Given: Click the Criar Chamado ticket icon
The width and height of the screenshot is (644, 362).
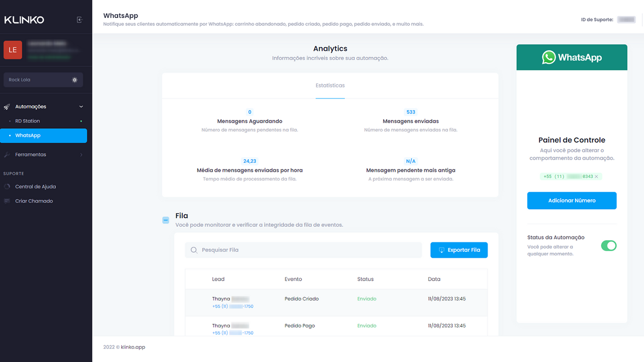Looking at the screenshot, I should pyautogui.click(x=7, y=201).
